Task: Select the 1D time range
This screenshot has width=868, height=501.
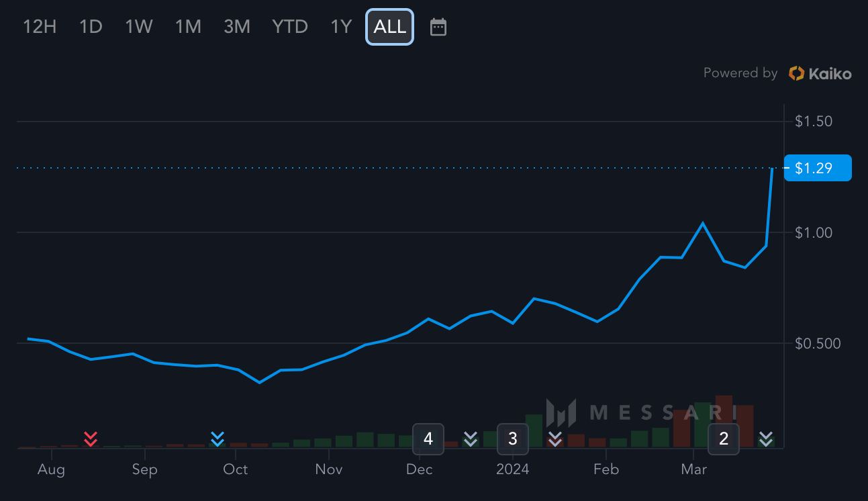Action: [91, 27]
